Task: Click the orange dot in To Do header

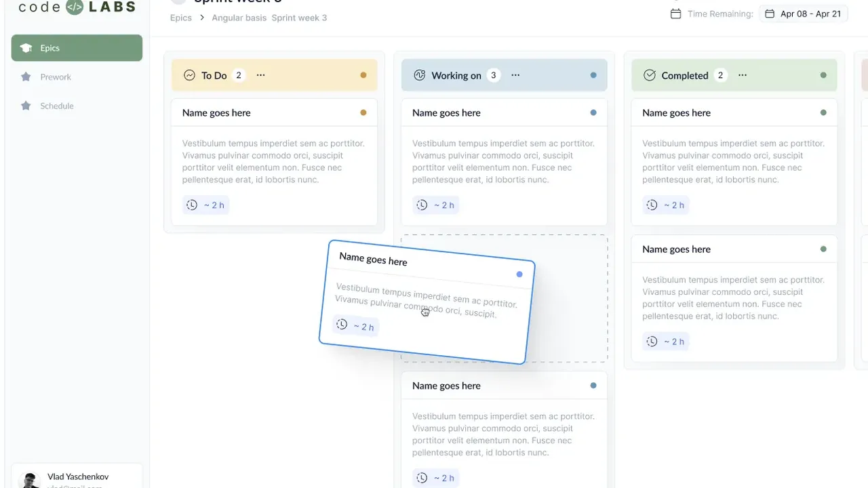Action: point(363,75)
